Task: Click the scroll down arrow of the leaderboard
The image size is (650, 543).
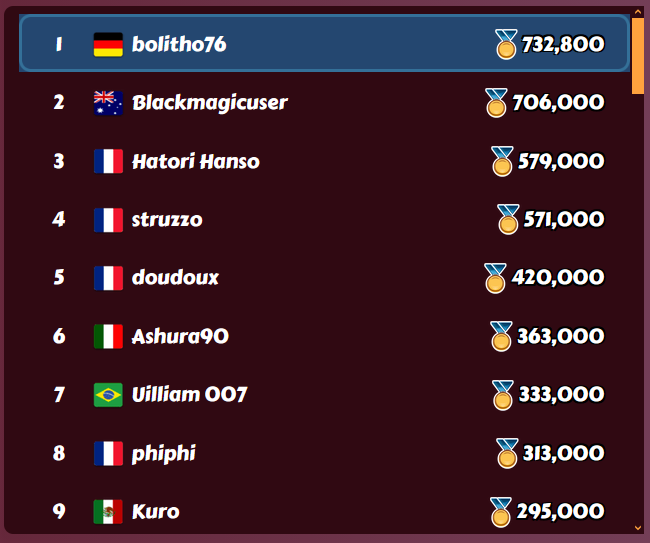Action: 638,528
